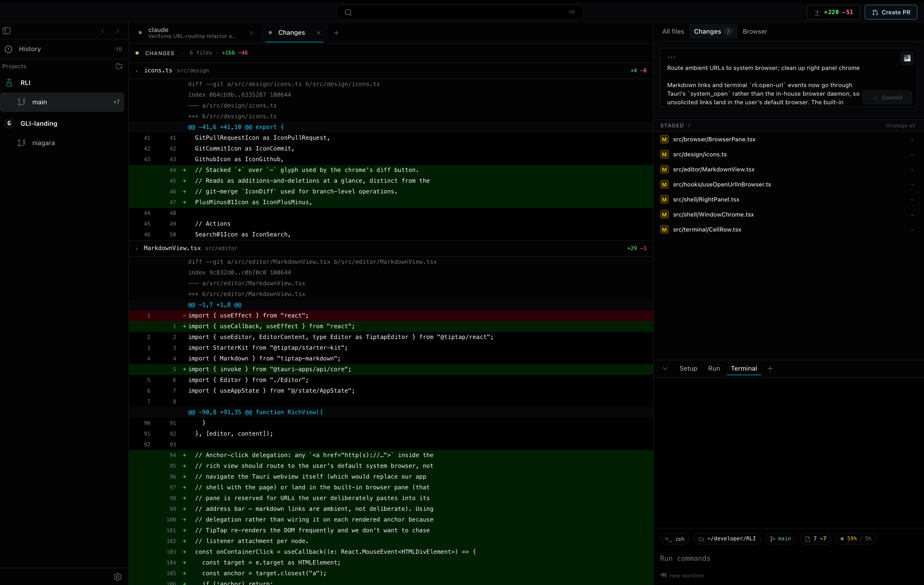Image resolution: width=924 pixels, height=585 pixels.
Task: Click the Create PR button
Action: 891,12
